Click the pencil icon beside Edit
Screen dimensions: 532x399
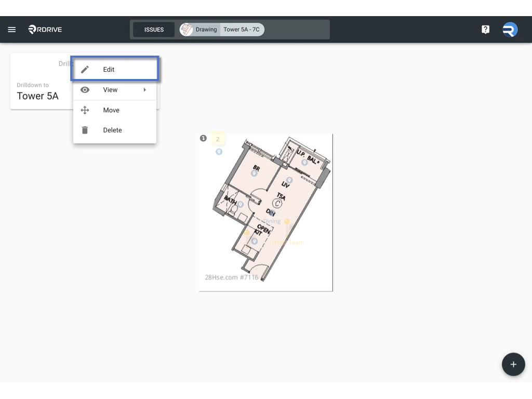pos(85,69)
